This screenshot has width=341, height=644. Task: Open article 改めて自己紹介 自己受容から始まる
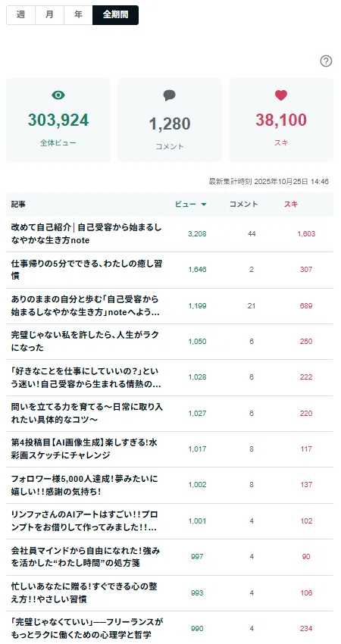tap(170, 234)
